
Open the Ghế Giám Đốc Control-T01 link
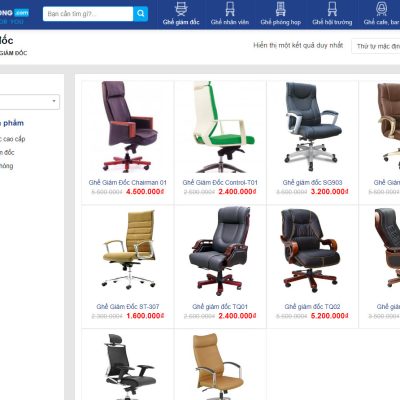pyautogui.click(x=220, y=182)
